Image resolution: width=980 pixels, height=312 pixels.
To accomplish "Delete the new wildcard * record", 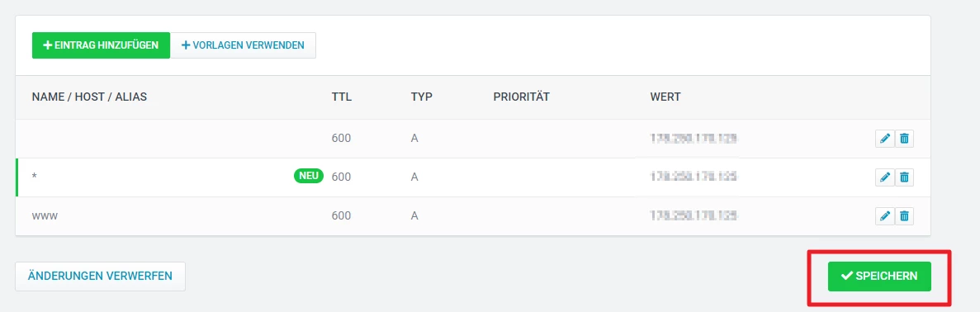I will click(x=904, y=177).
